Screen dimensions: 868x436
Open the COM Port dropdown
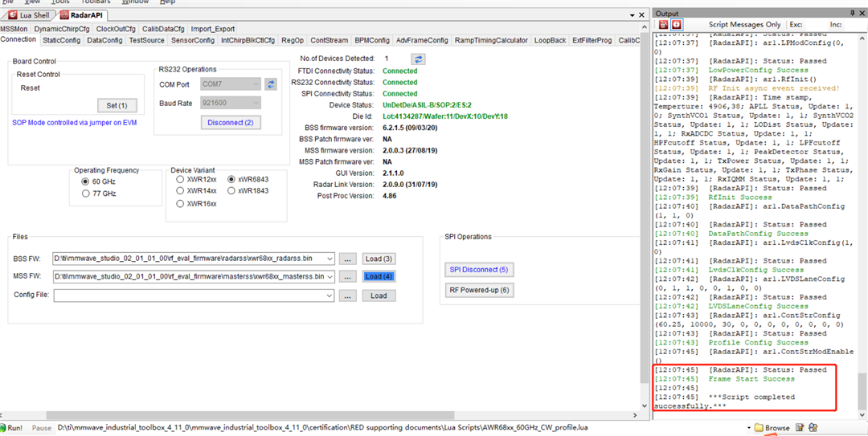click(x=256, y=84)
